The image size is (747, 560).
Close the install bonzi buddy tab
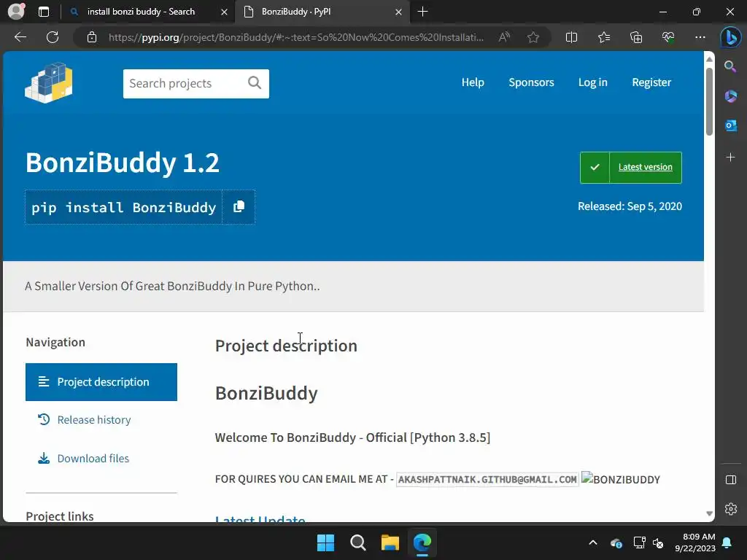[224, 12]
